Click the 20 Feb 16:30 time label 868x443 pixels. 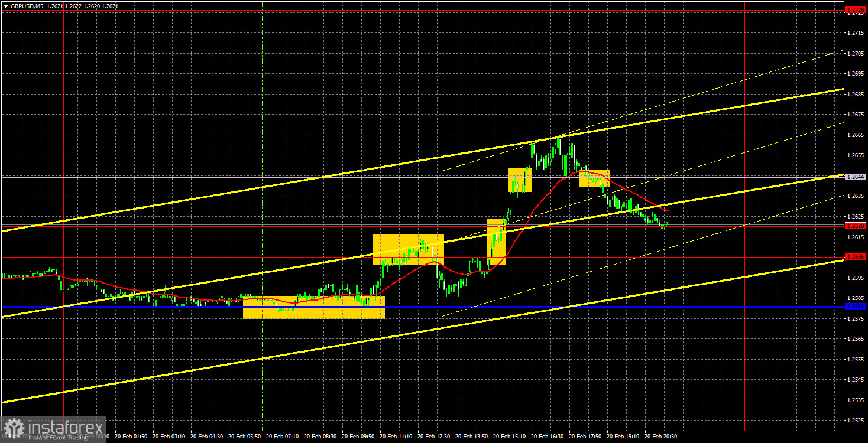pos(546,437)
